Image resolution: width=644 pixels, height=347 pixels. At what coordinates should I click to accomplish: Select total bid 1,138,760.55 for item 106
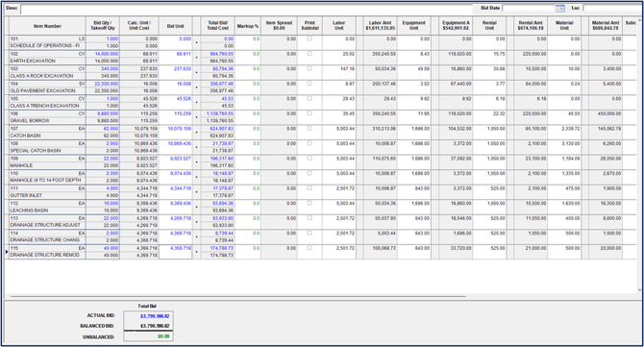[x=217, y=113]
